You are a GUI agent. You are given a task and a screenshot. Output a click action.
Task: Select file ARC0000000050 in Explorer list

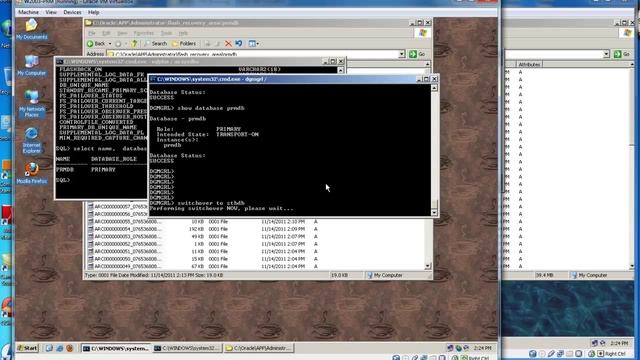pos(128,259)
